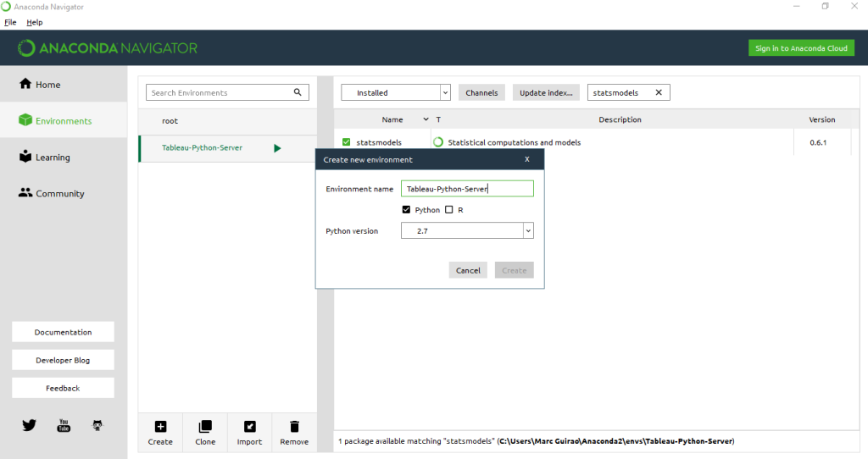This screenshot has height=459, width=868.
Task: Open Anaconda's Twitter page icon
Action: 30,425
